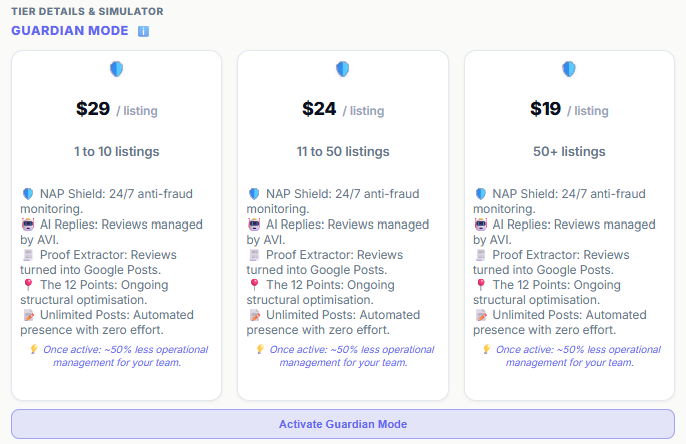Choose the 50+ listings tier
The height and width of the screenshot is (444, 686).
(569, 152)
